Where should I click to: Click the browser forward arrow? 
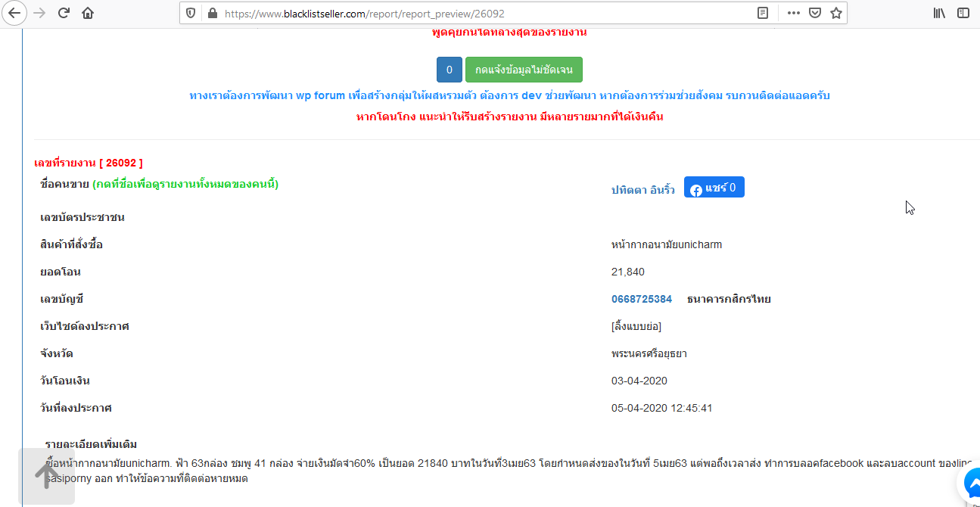click(39, 13)
